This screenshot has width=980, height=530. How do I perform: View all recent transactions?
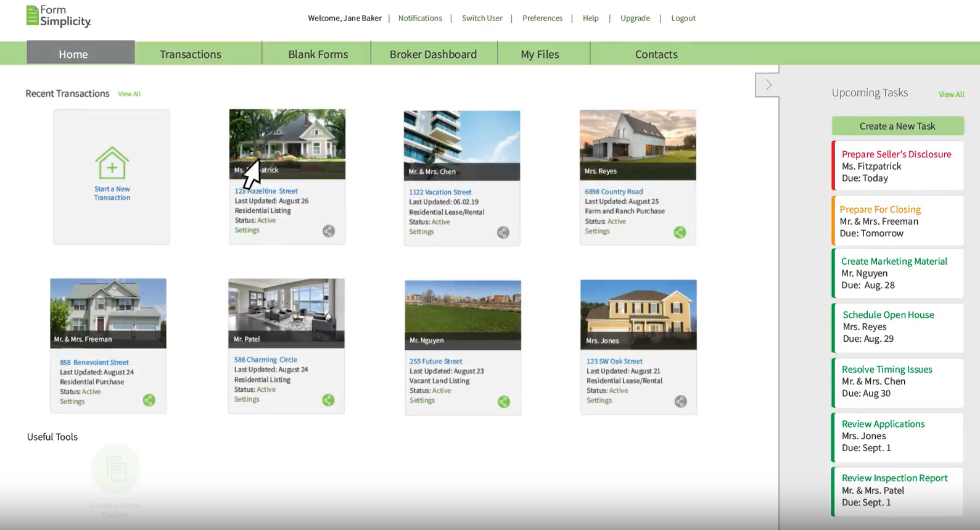129,94
